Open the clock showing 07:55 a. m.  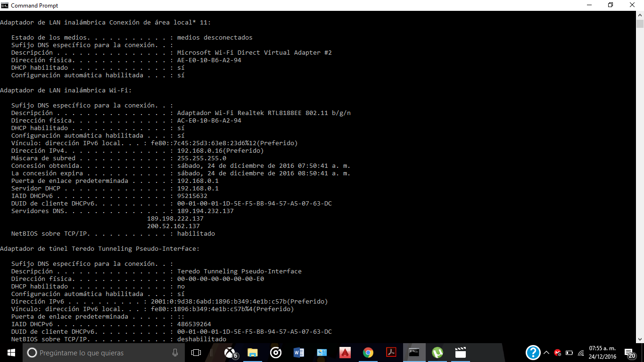[x=603, y=353]
